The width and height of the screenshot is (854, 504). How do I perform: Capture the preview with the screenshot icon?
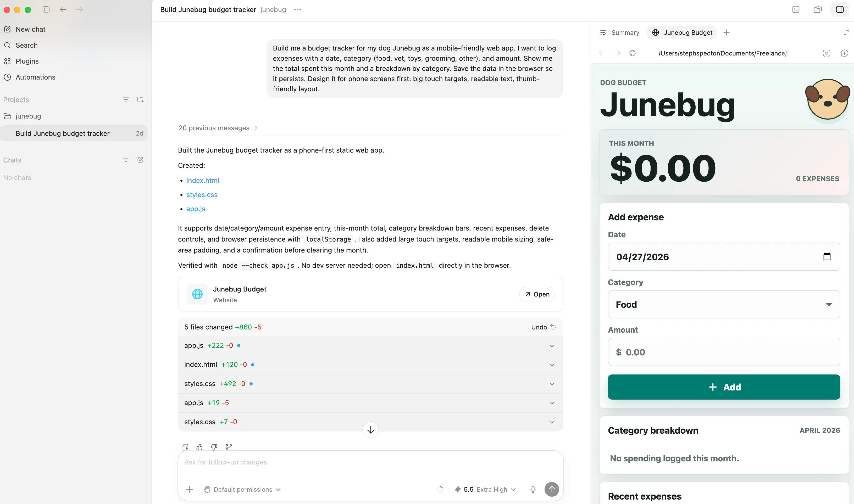pyautogui.click(x=827, y=53)
